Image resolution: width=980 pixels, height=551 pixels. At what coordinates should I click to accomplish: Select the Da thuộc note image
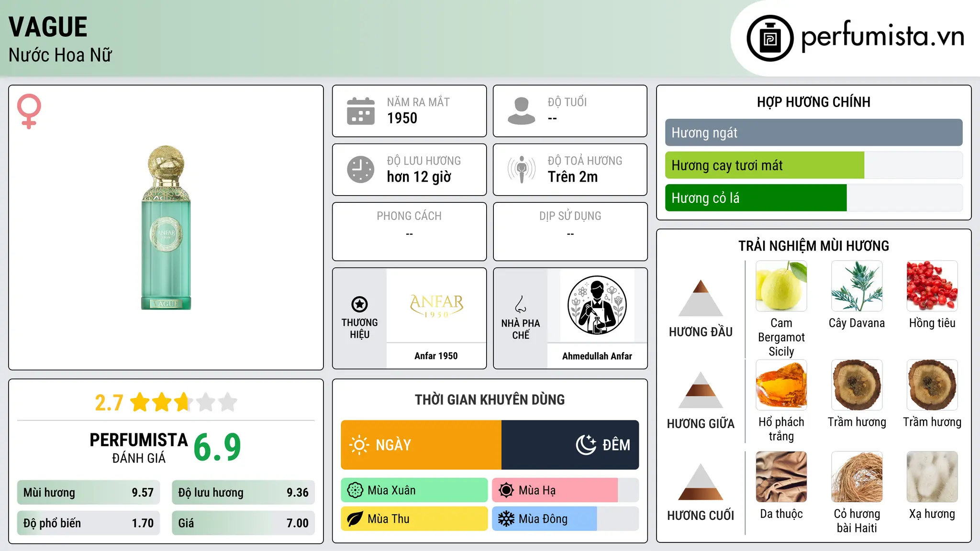[x=781, y=477]
